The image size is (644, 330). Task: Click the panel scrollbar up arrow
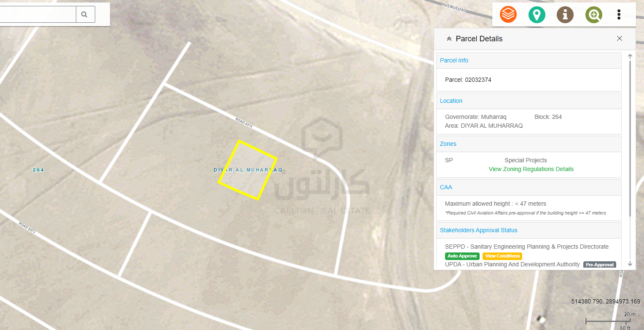(630, 56)
